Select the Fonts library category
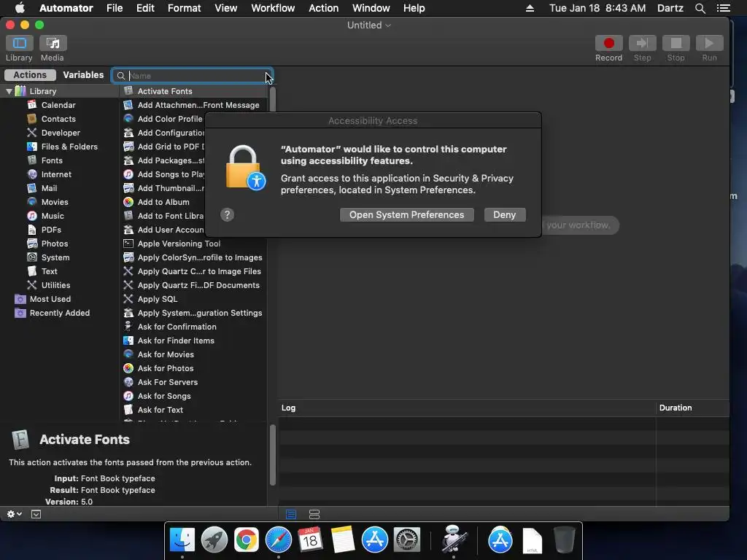This screenshot has width=747, height=560. tap(52, 160)
